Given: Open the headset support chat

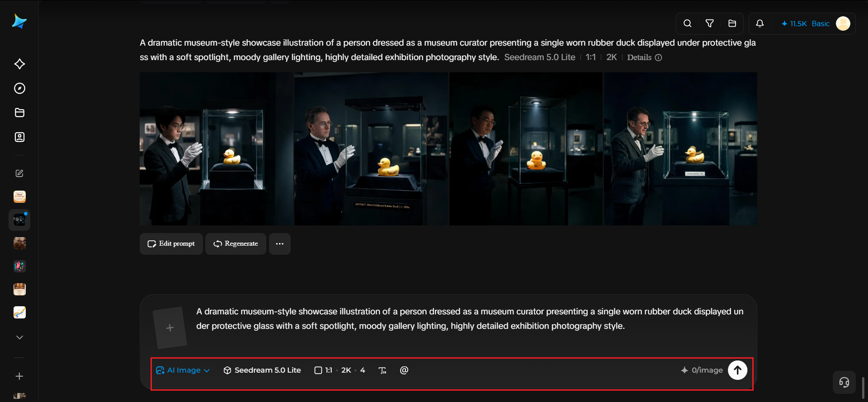Looking at the screenshot, I should click(x=844, y=383).
